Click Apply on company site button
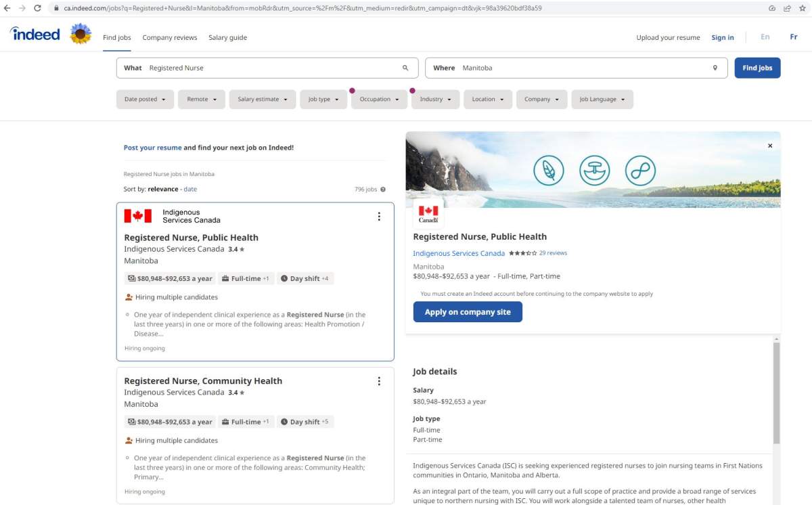Screen dimensions: 812x505 (x=468, y=312)
